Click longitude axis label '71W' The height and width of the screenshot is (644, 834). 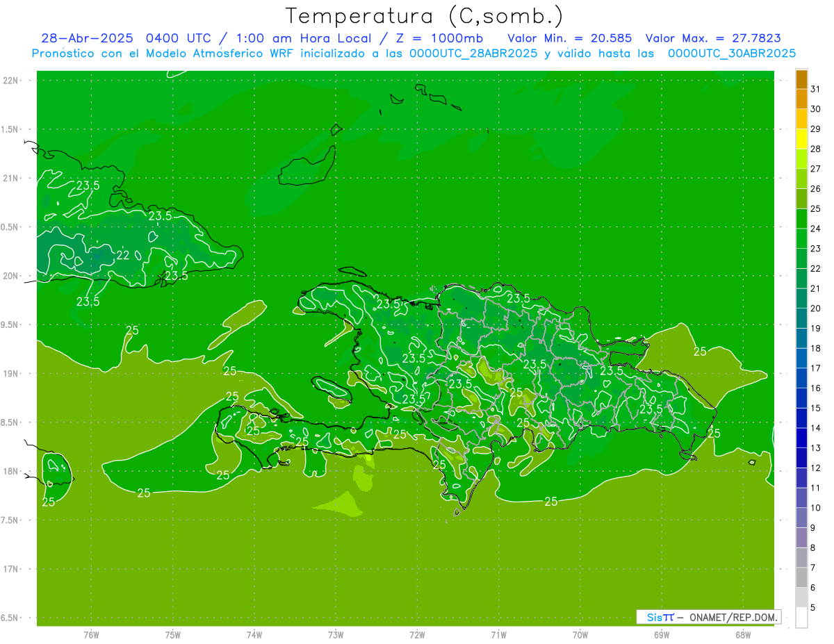[498, 635]
